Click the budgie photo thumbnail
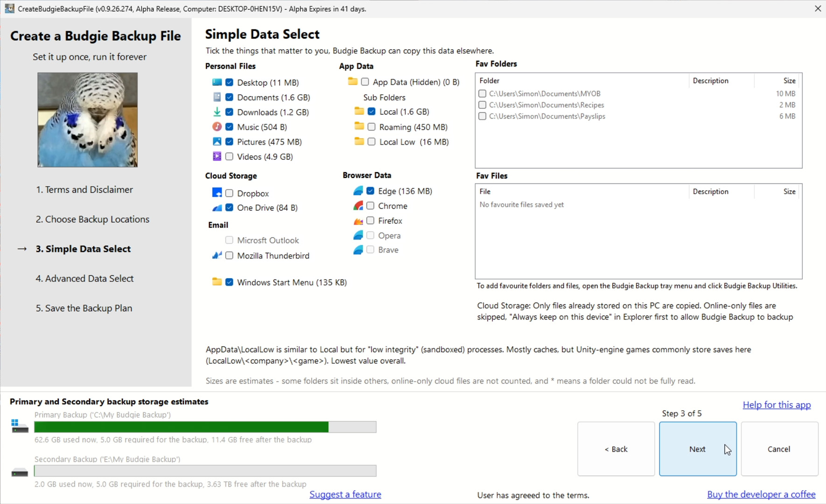Viewport: 826px width, 504px height. coord(88,119)
